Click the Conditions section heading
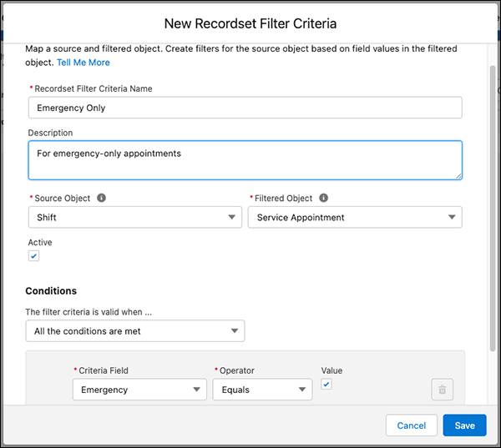501x448 pixels. tap(51, 290)
